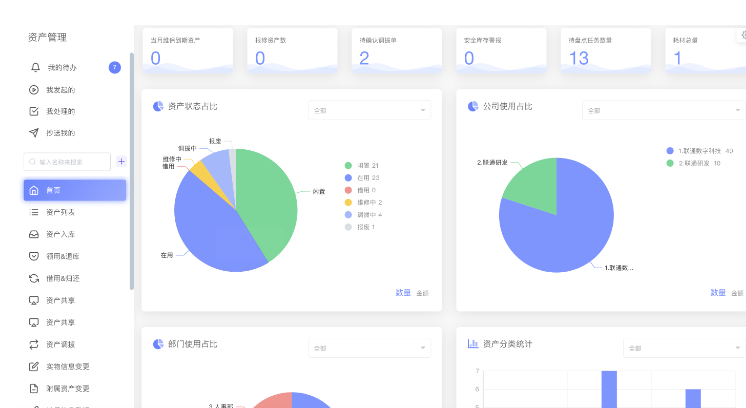Click the 借用&归还 cycle icon
This screenshot has height=408, width=746.
click(35, 278)
